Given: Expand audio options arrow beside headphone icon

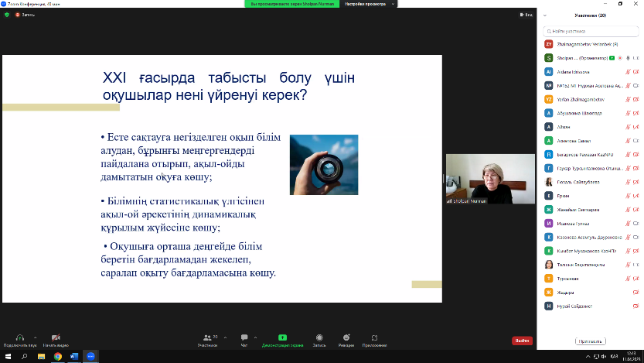Looking at the screenshot, I should point(34,337).
